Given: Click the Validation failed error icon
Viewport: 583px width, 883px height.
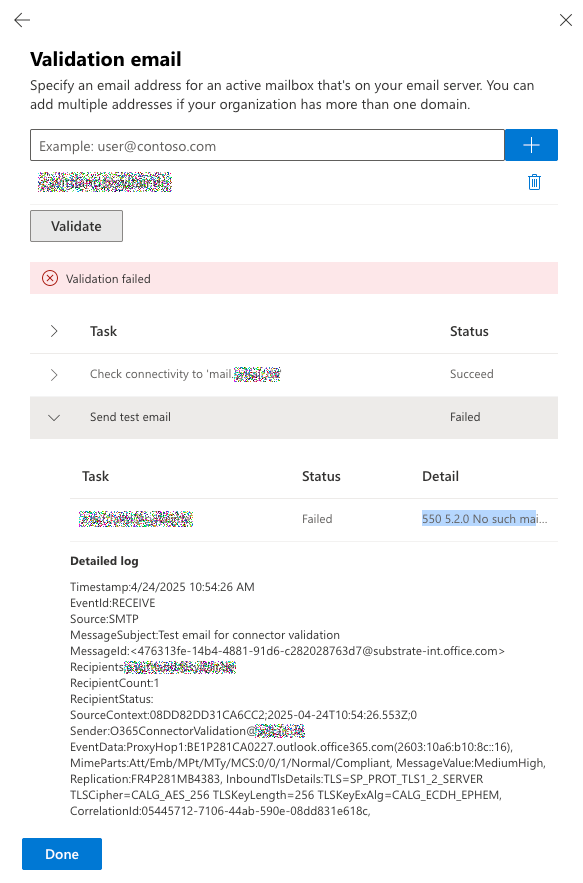Looking at the screenshot, I should 50,278.
